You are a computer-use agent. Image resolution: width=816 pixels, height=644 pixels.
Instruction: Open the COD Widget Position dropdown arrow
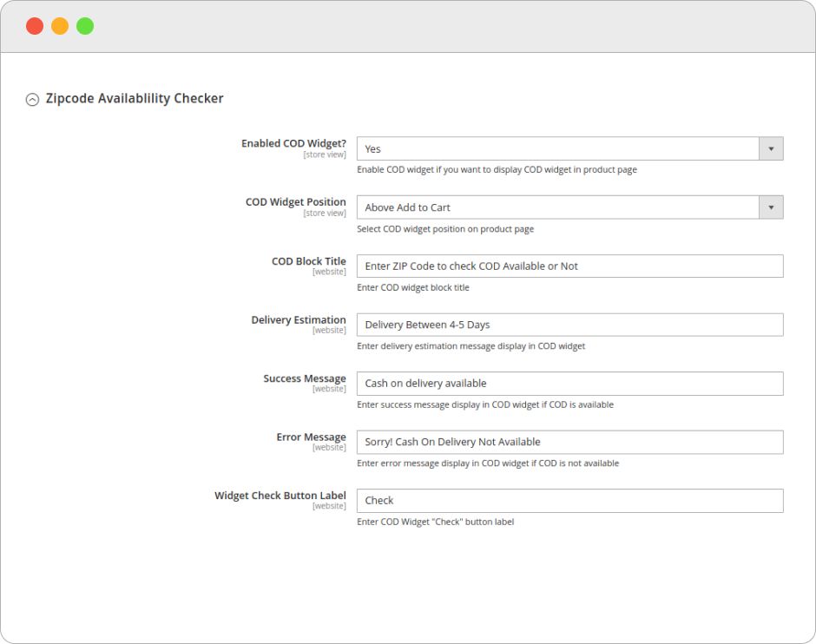click(771, 207)
